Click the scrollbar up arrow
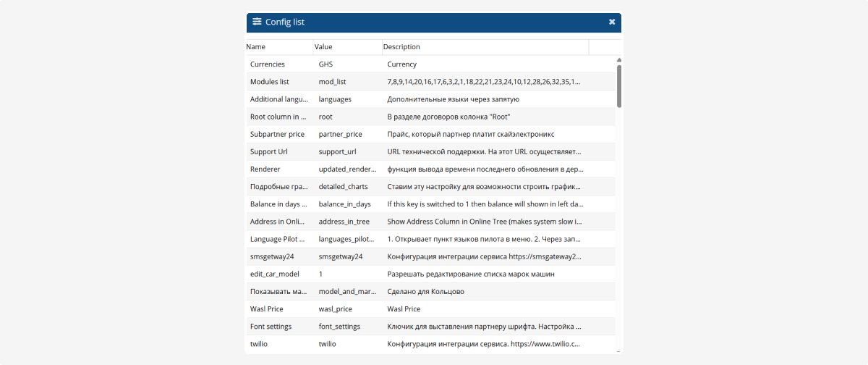This screenshot has width=868, height=365. [x=618, y=60]
